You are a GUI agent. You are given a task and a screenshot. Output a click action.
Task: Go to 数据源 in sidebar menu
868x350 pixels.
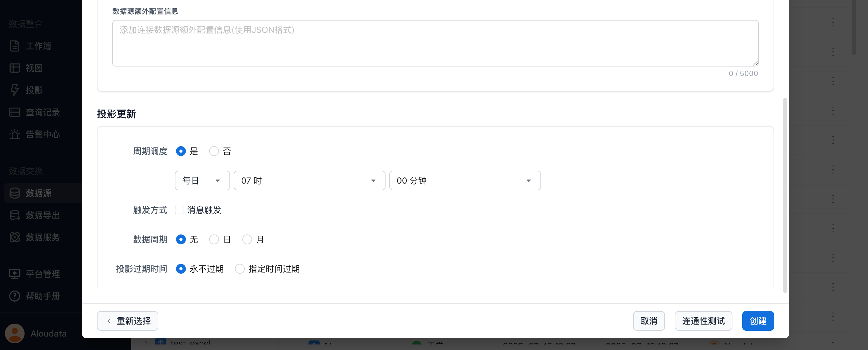click(x=38, y=193)
